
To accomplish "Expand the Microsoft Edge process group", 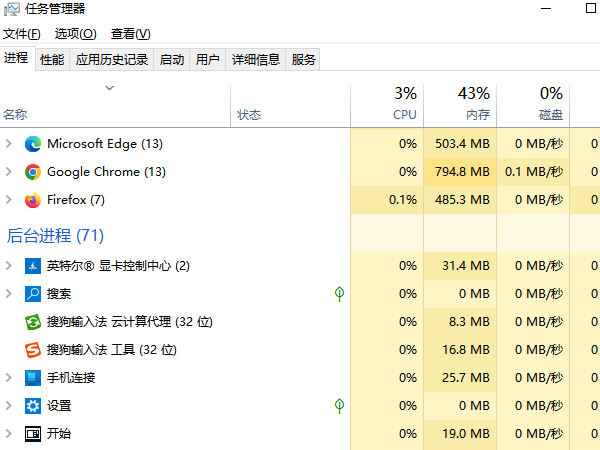I will (9, 144).
